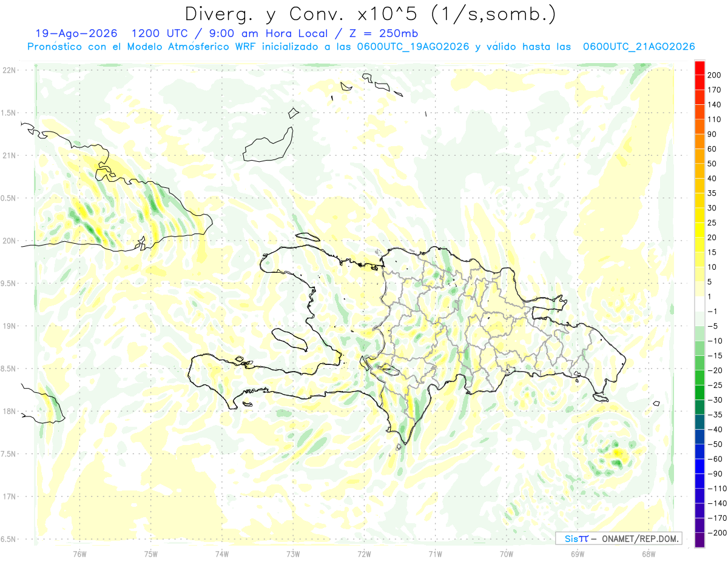728x562 pixels.
Task: Click the red swatch above the 200 label
Action: 699,68
